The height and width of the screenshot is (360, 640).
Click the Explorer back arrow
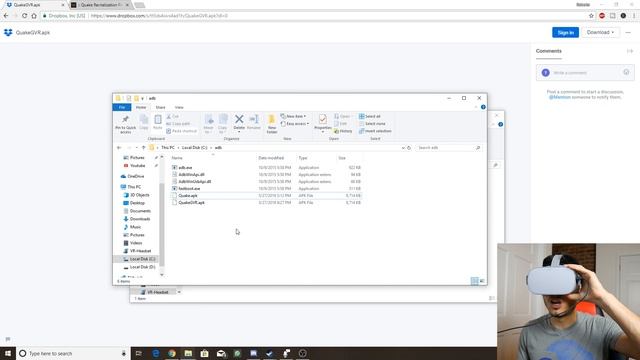tap(119, 148)
